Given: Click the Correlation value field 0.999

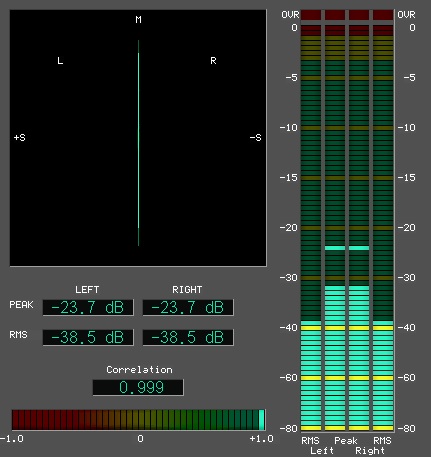Looking at the screenshot, I should point(138,387).
